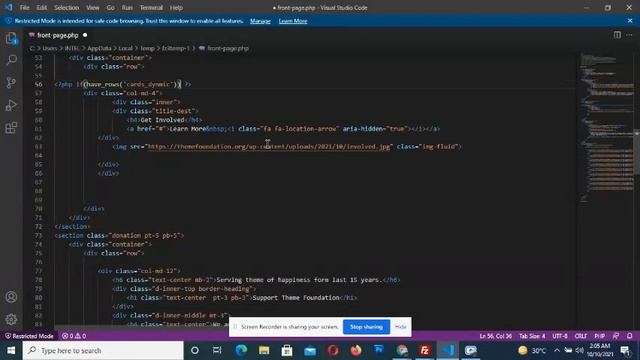Click Ln 56, Col 36 cursor position
The image size is (640, 360).
click(x=496, y=336)
